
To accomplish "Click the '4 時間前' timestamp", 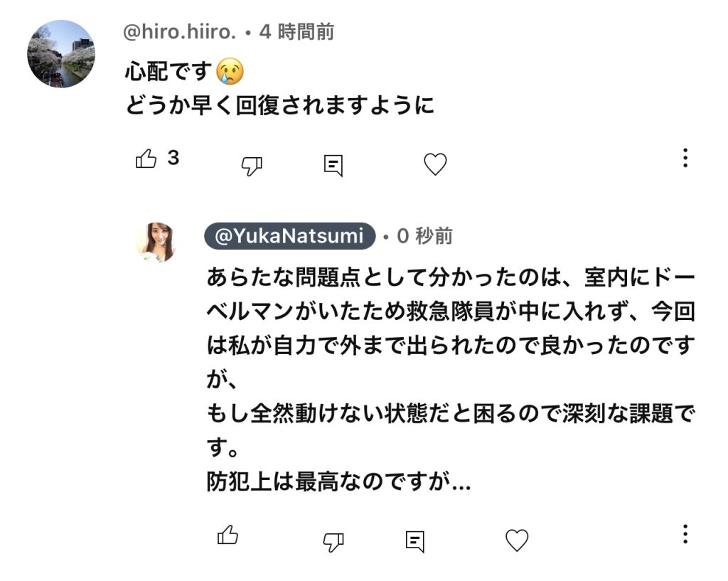I will click(x=296, y=32).
